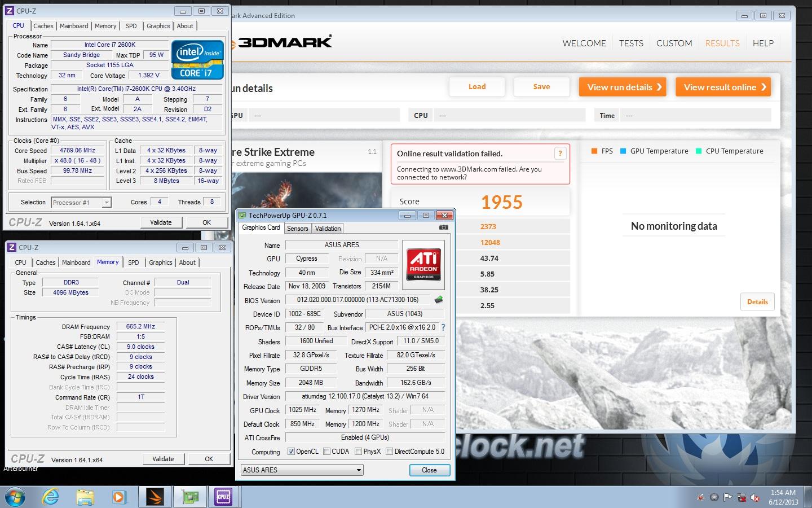This screenshot has height=508, width=812.
Task: Switch to the GPU-Z Sensors tab
Action: (x=297, y=229)
